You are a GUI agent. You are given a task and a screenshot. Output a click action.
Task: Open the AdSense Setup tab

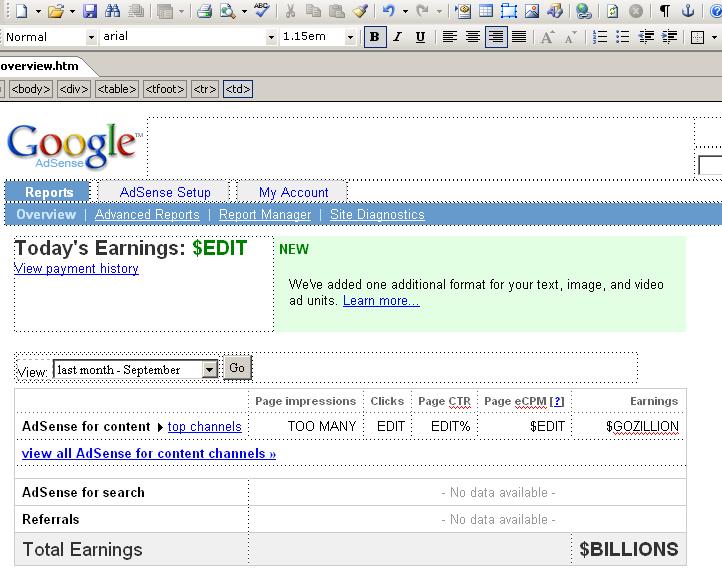click(x=165, y=192)
